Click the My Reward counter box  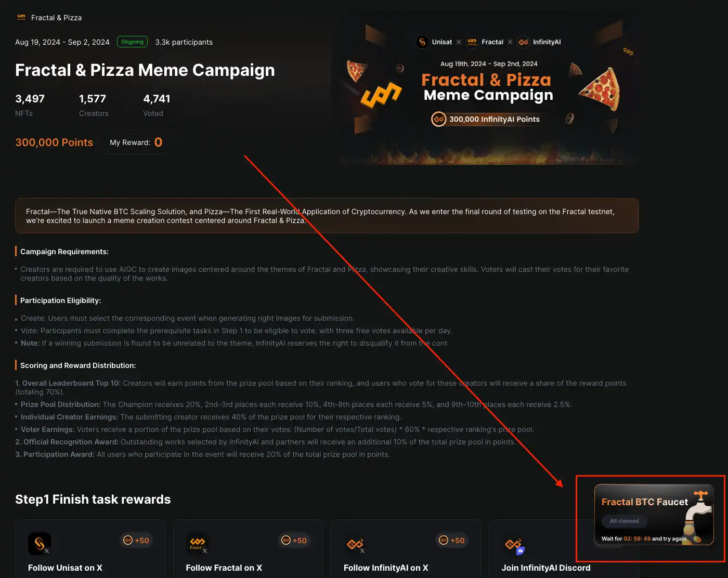point(136,142)
